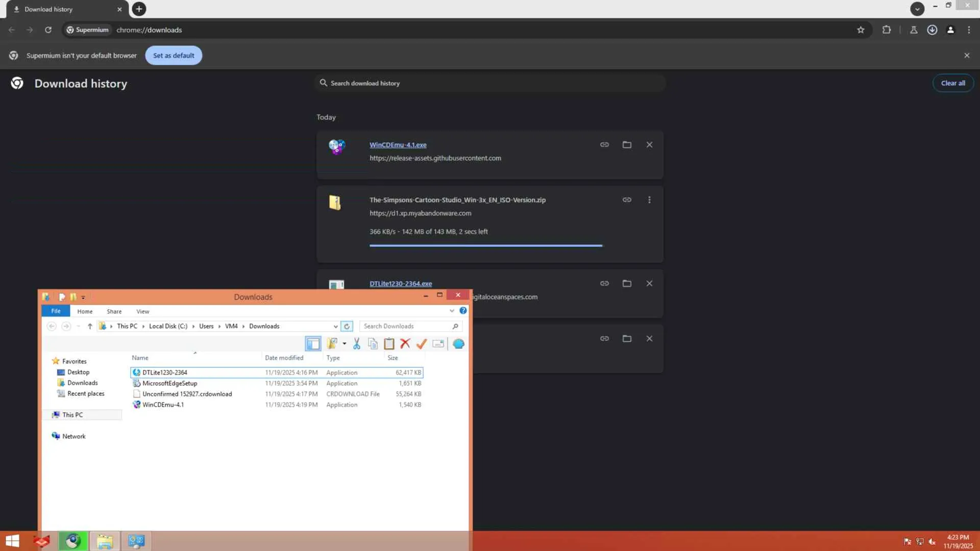Bookmark this page with the star icon

point(861,30)
